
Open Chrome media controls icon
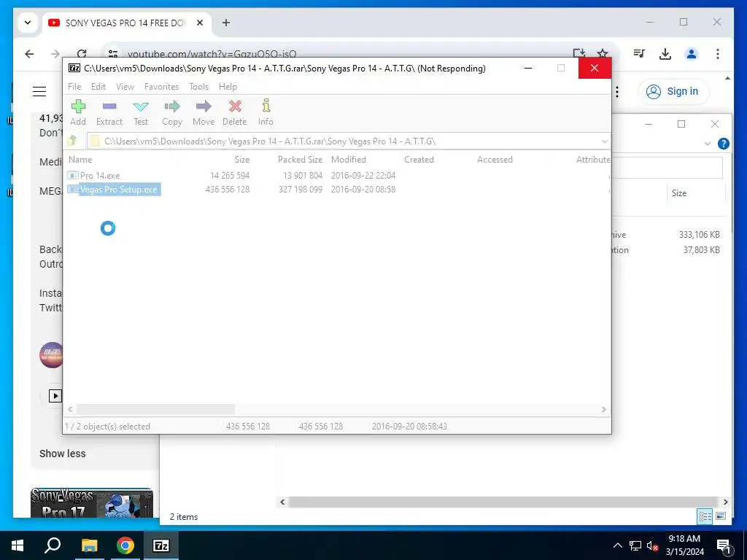(x=639, y=54)
